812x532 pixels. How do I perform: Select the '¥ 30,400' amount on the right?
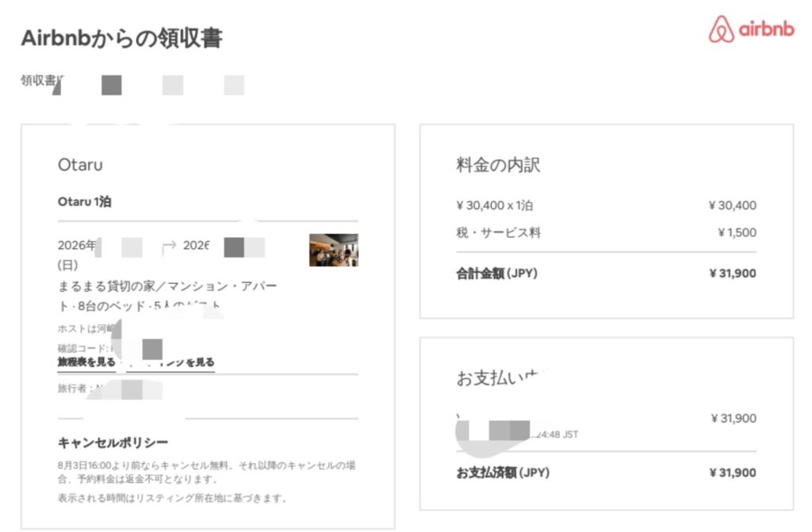733,205
